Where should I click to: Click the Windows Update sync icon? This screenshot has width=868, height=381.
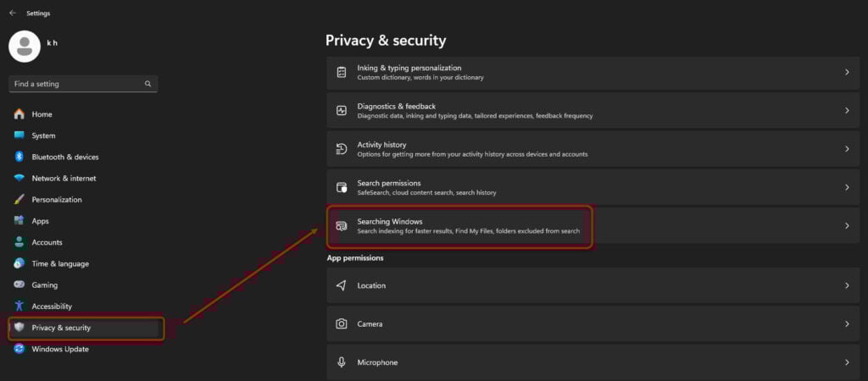[19, 349]
